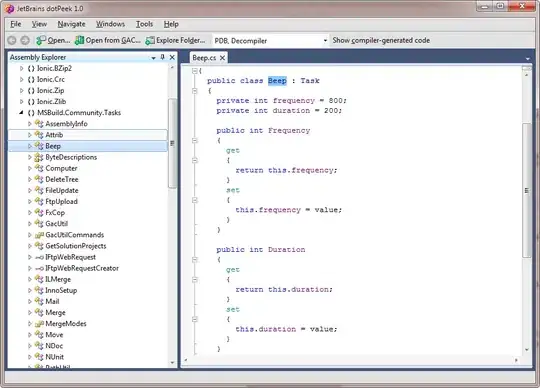Select the ILMerge class in tree
Viewport: 540px width, 388px height.
58,279
